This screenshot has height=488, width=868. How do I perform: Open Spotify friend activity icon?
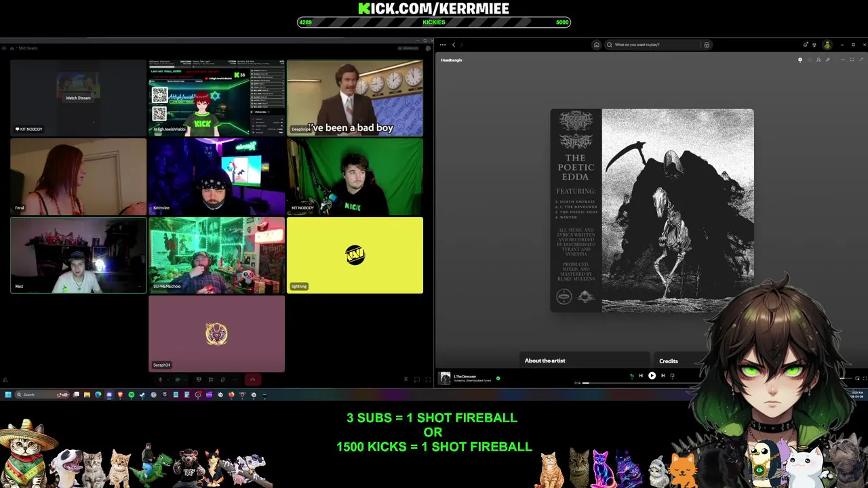814,45
